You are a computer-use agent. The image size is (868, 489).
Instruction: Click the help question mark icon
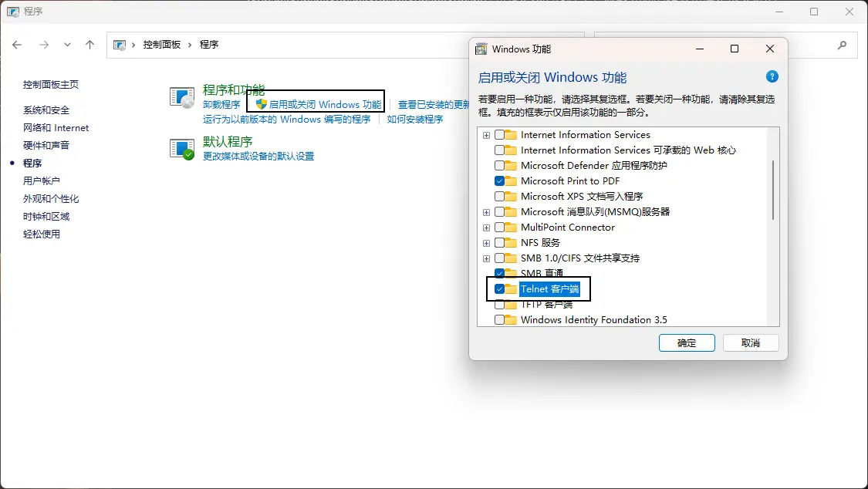coord(772,77)
